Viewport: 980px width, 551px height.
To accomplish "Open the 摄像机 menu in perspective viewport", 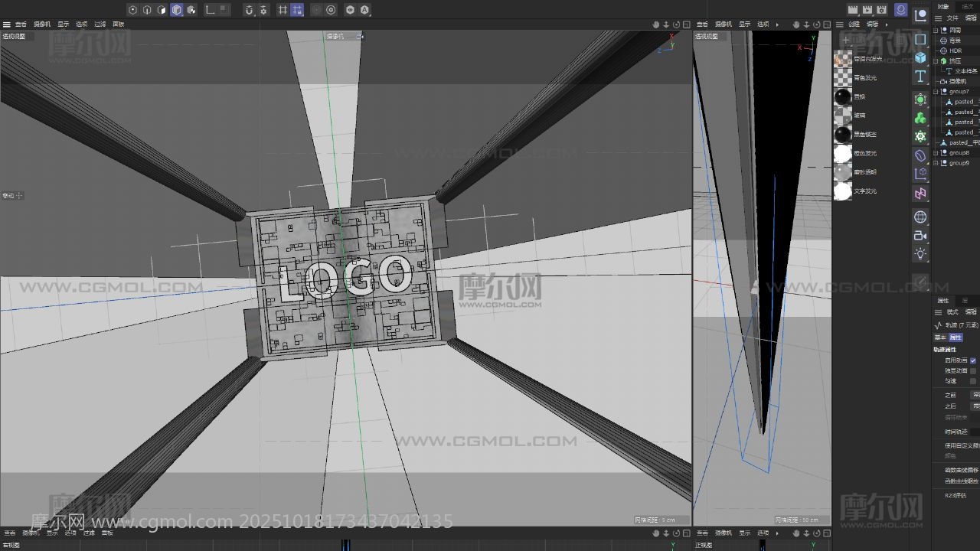I will 41,24.
